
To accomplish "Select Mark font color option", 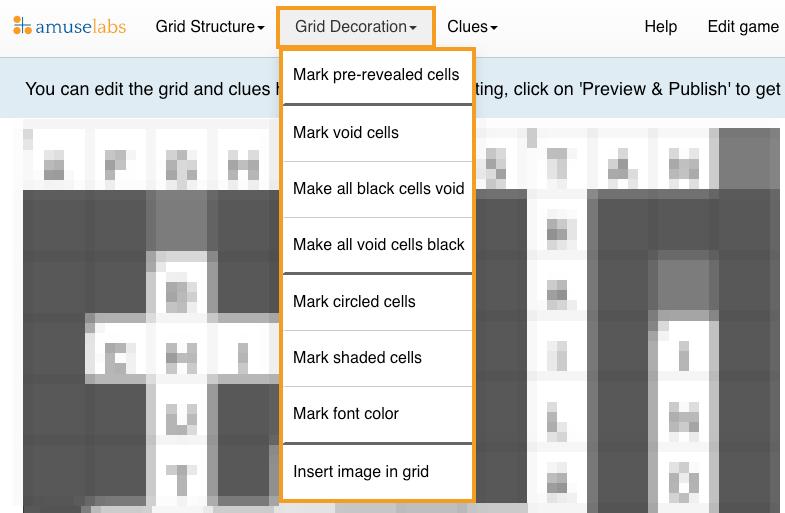I will [x=378, y=414].
